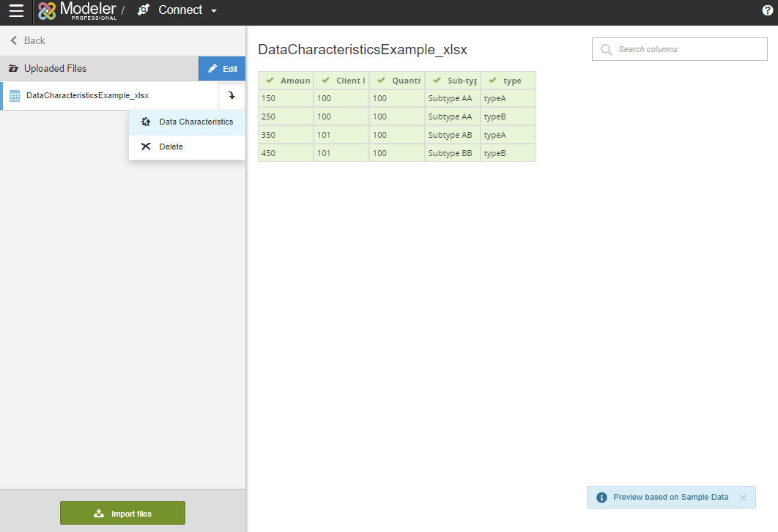Toggle the Client ID column checkmark
The width and height of the screenshot is (778, 532).
point(326,81)
